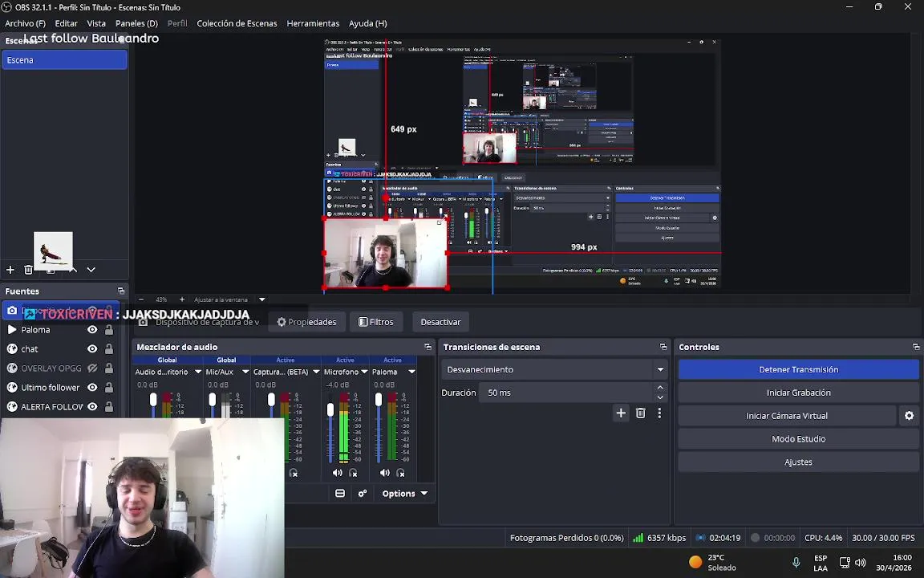This screenshot has height=578, width=924.
Task: Toggle lock on Ultimo follower source
Action: [x=109, y=388]
